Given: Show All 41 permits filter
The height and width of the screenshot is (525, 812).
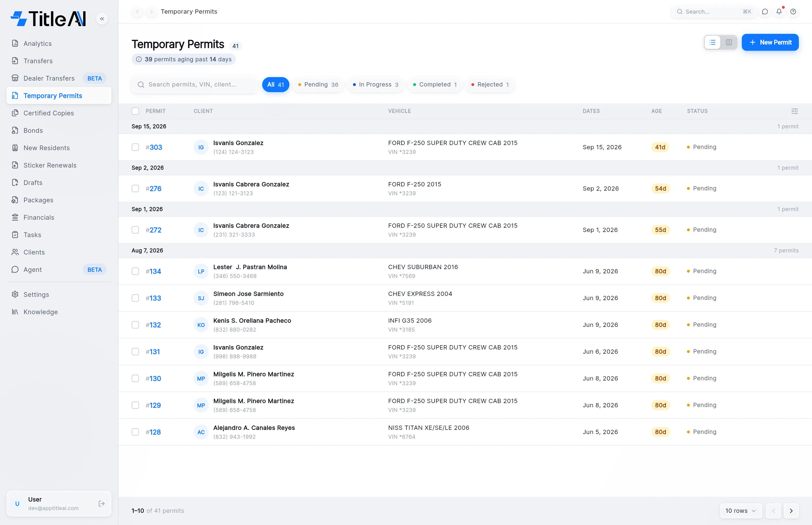Looking at the screenshot, I should click(276, 85).
